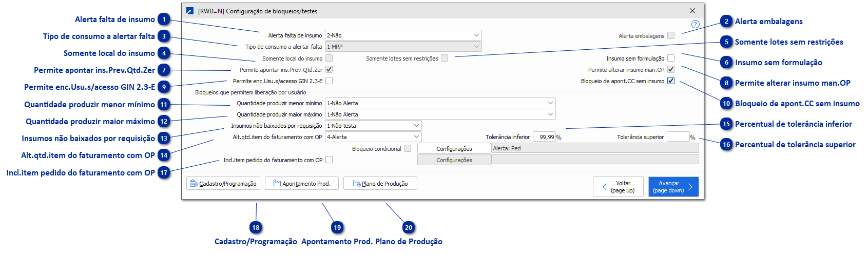Image resolution: width=868 pixels, height=255 pixels.
Task: Open the Cadastro/Programação button
Action: [x=223, y=184]
